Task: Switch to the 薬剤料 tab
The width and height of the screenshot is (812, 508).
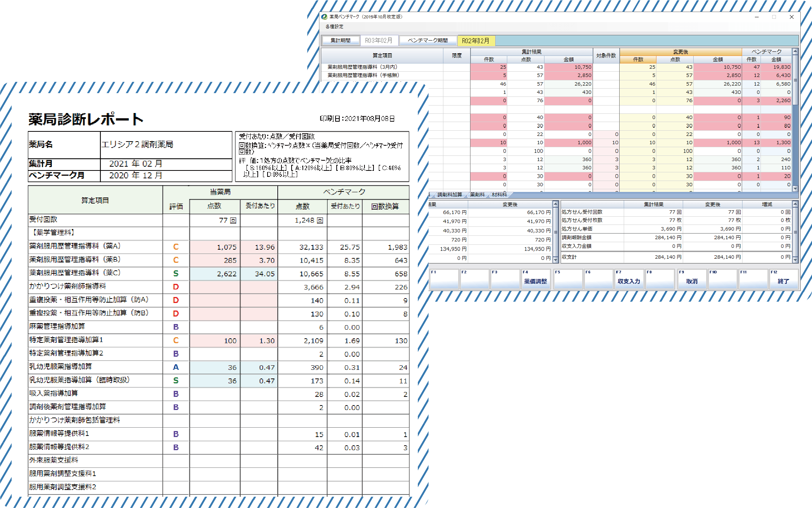Action: pyautogui.click(x=477, y=194)
